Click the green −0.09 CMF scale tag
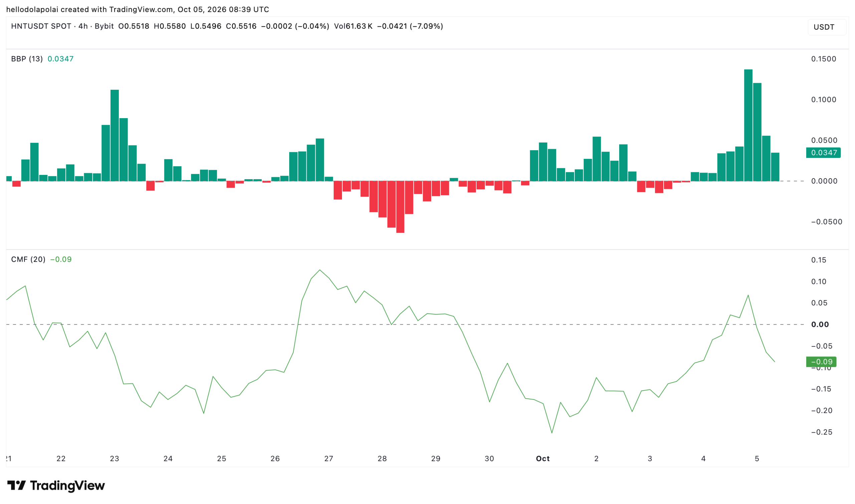The height and width of the screenshot is (504, 855). coord(821,362)
